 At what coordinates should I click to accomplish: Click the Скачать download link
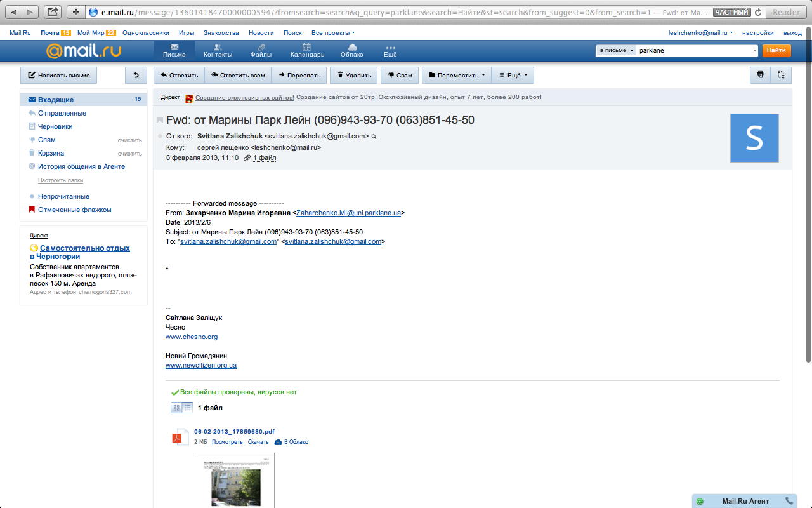[258, 442]
